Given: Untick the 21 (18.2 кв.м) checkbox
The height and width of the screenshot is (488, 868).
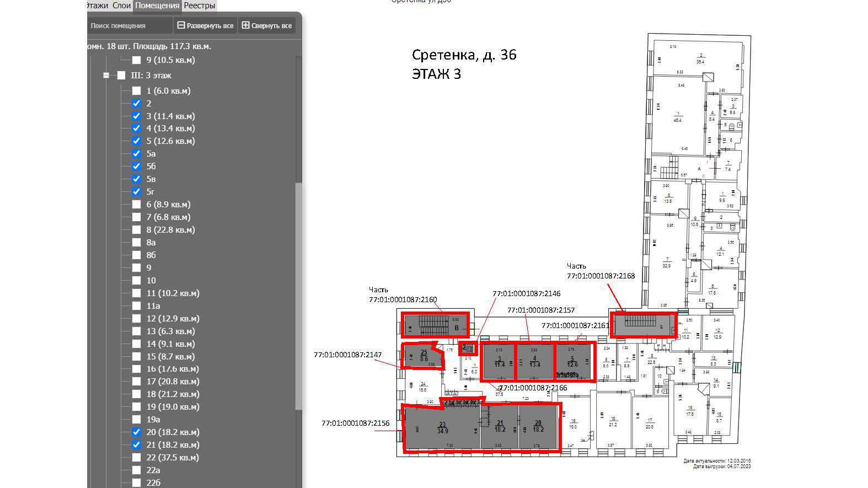Looking at the screenshot, I should click(x=136, y=445).
